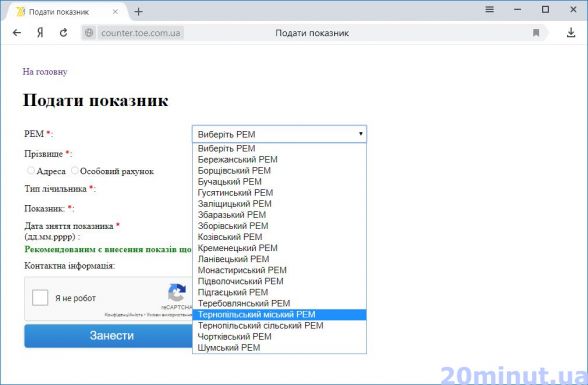Viewport: 588px width, 385px height.
Task: Collapse the Виберіть РЕМ dropdown arrow
Action: tap(360, 134)
